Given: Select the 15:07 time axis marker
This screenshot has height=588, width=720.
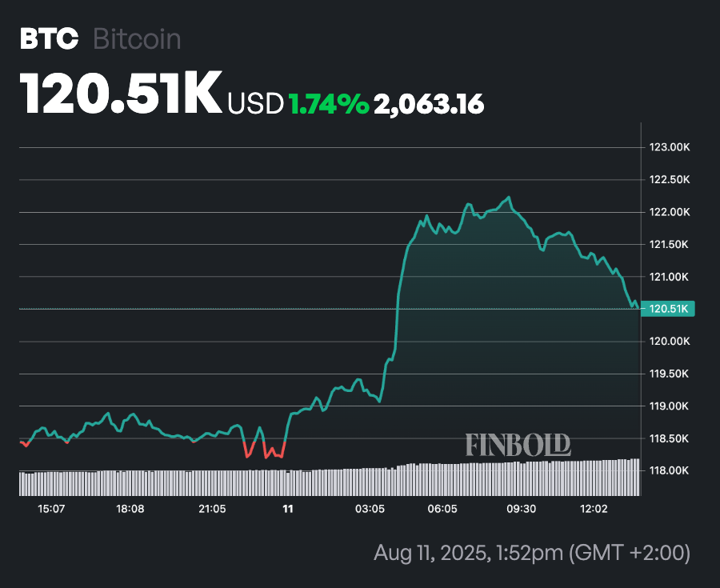Looking at the screenshot, I should tap(51, 509).
